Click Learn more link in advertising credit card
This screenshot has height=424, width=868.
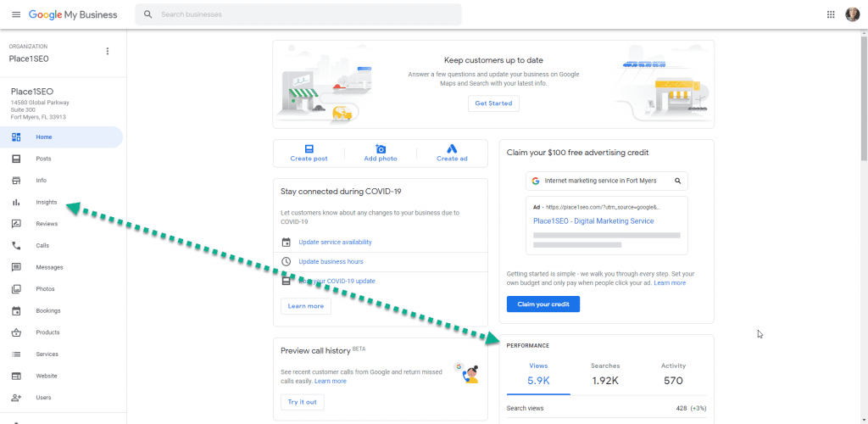670,283
